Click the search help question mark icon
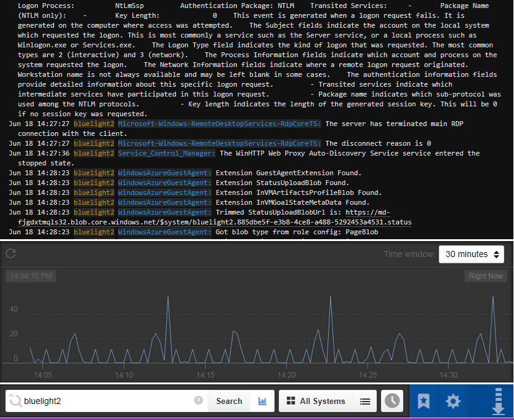Screen dimensions: 514x420 click(198, 400)
